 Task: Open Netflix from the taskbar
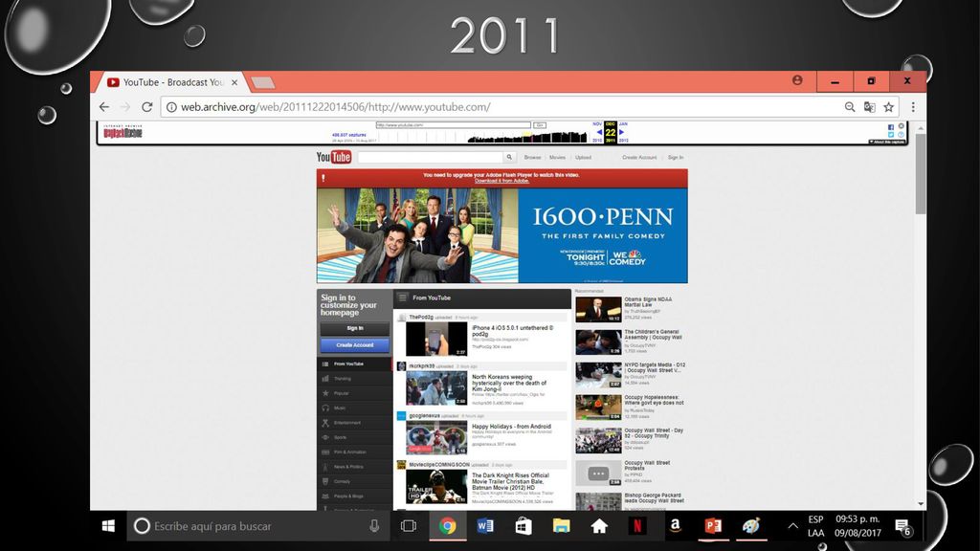[x=636, y=526]
